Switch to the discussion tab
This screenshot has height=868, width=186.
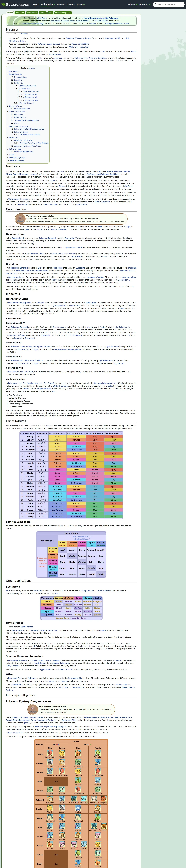point(20,13)
